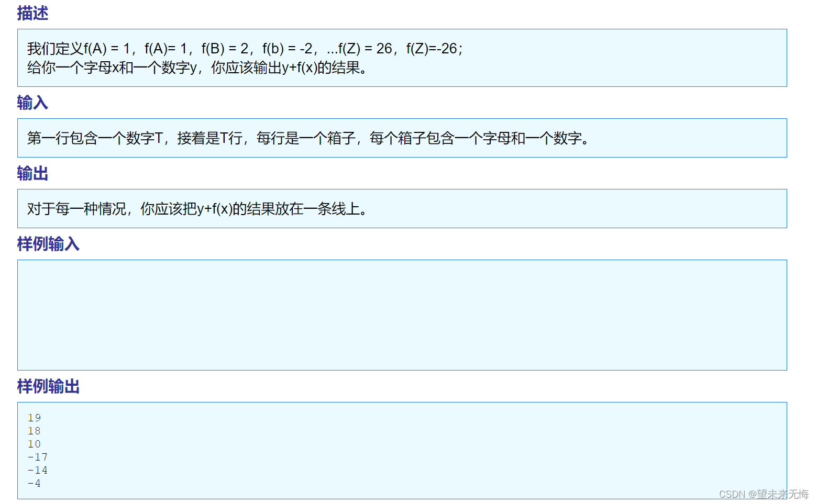Screen dimensions: 817x504
Task: Select the output line -4
Action: point(34,483)
